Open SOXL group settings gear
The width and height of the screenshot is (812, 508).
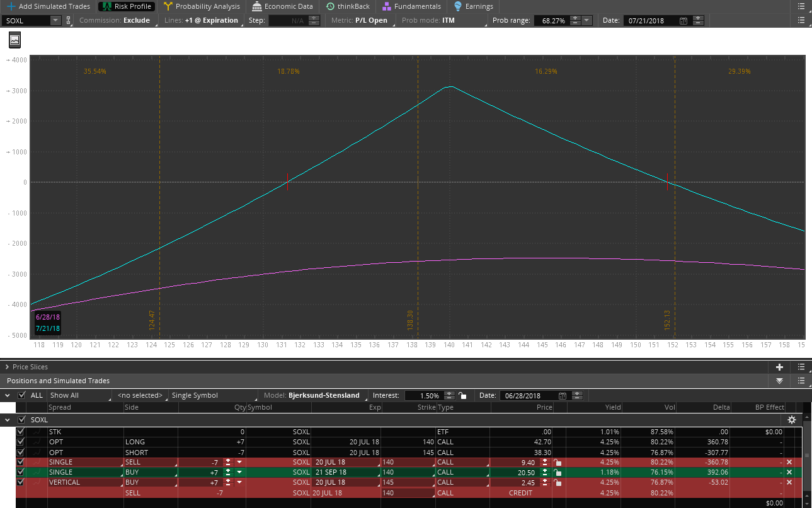click(792, 420)
